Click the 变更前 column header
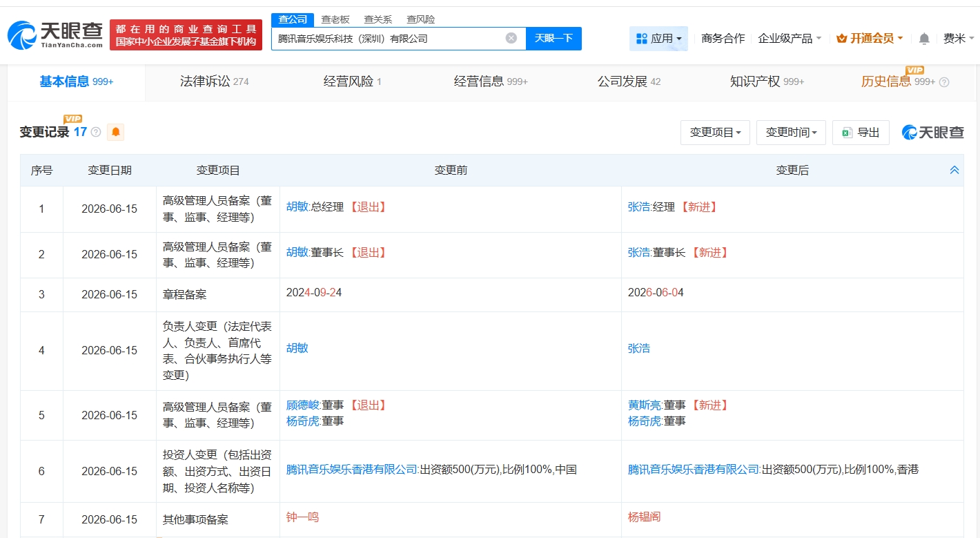980x538 pixels. [x=451, y=170]
